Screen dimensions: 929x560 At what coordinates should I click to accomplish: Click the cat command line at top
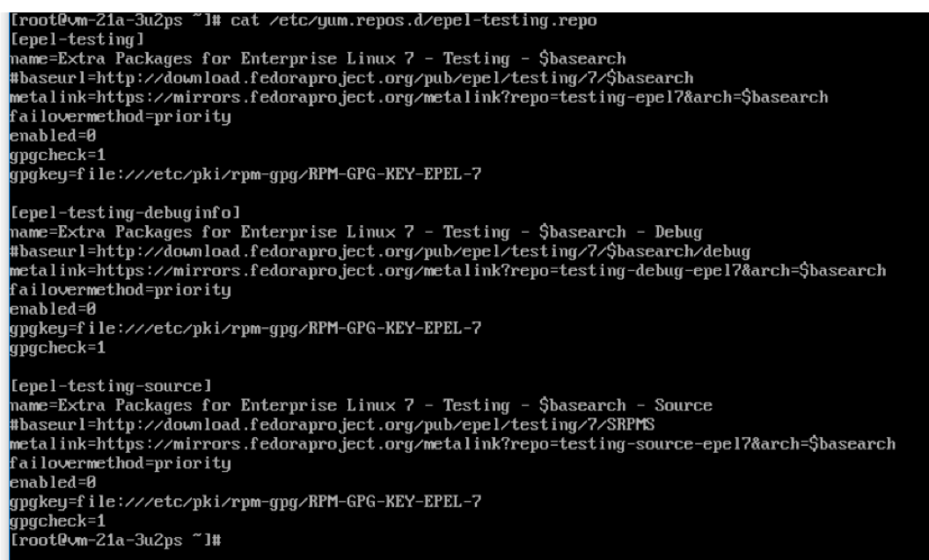click(x=304, y=21)
